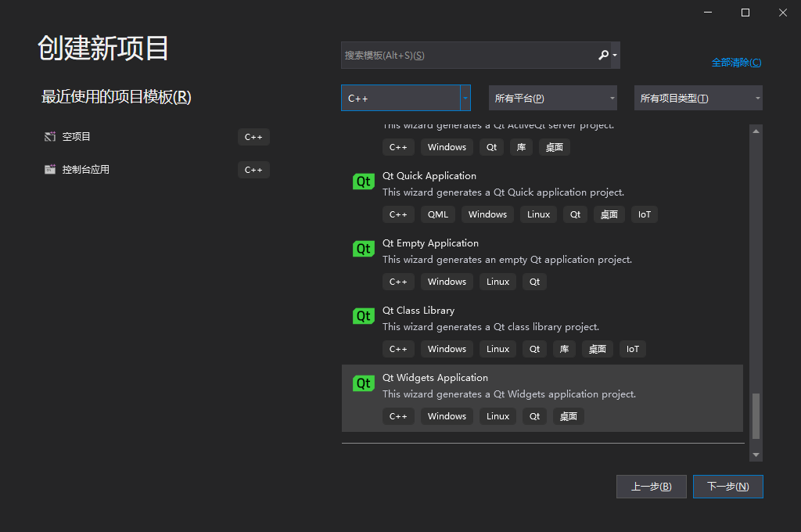Click the Qt Widgets application description
Screen dimensions: 801x532
(x=509, y=394)
